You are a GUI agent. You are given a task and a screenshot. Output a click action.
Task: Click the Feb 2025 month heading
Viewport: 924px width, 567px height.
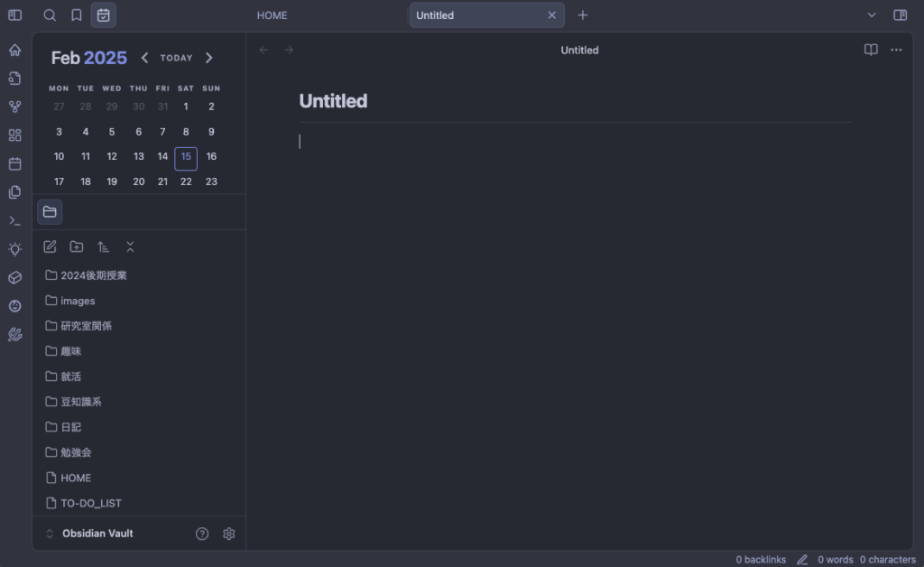click(x=89, y=58)
